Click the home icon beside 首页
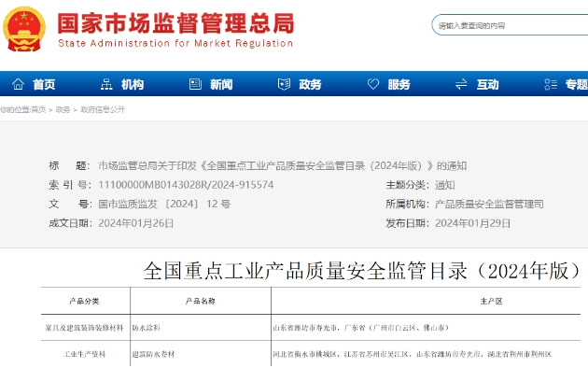Screen dimensions: 588x368 coord(18,84)
